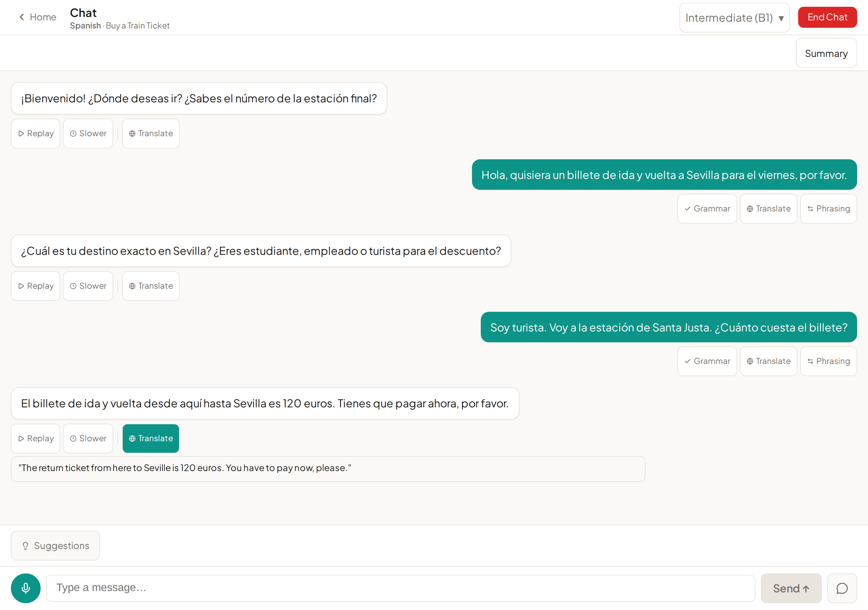Click the 'Soy turista. Voy a la estación' bubble
The image size is (868, 610).
click(669, 327)
